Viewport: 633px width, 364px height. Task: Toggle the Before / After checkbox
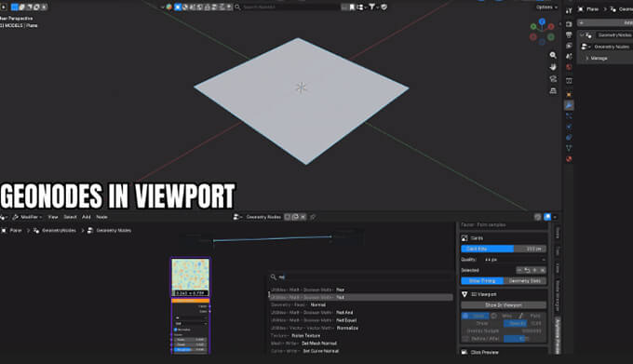[465, 339]
